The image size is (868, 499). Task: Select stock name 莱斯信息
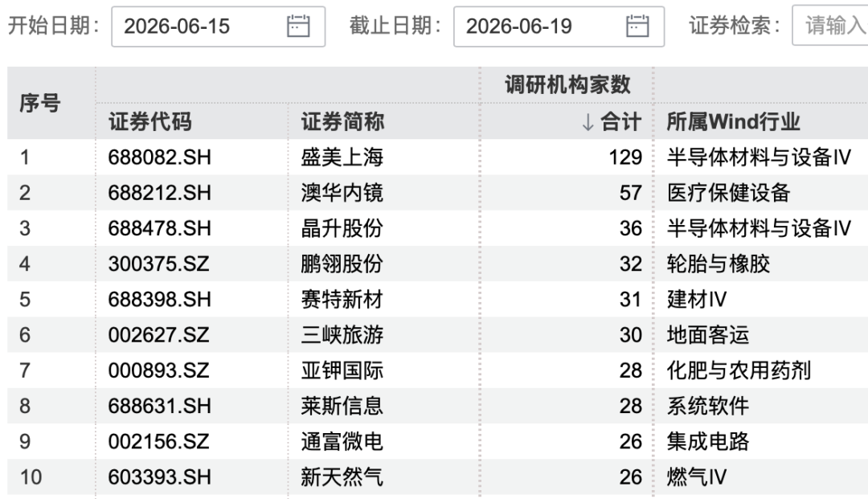pyautogui.click(x=342, y=406)
